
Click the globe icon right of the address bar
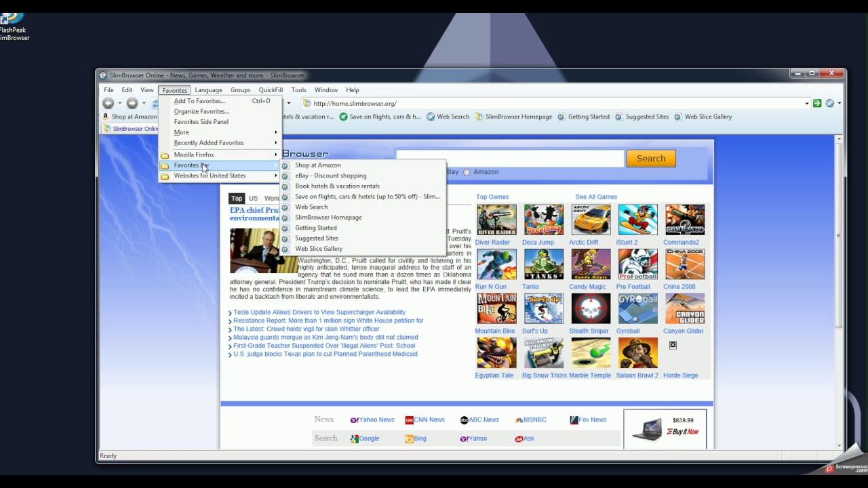[830, 103]
